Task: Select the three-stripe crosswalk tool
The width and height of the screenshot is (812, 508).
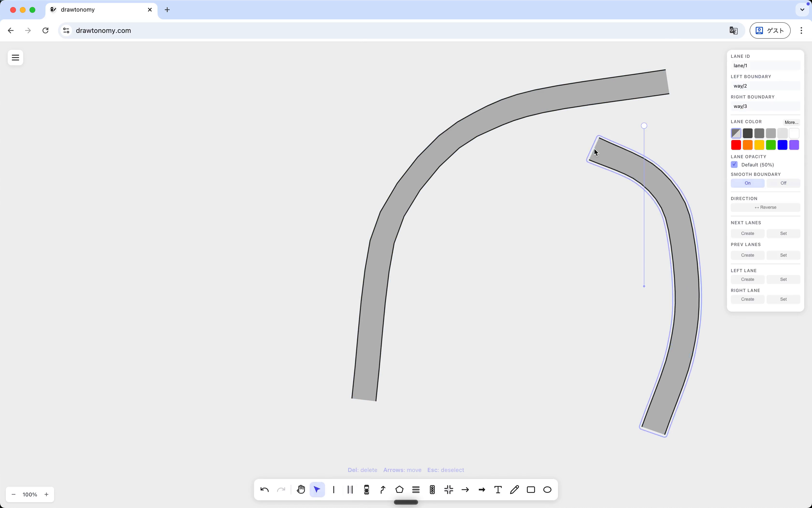Action: coord(416,490)
